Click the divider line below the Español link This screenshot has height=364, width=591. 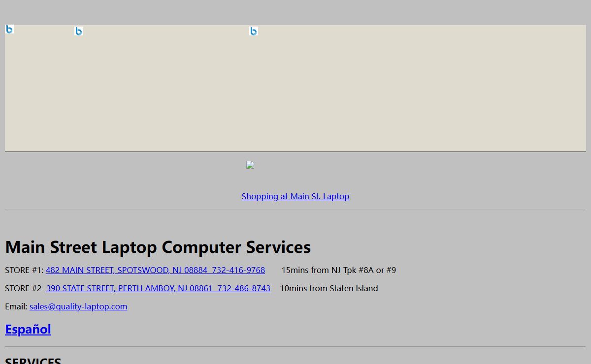[x=295, y=347]
